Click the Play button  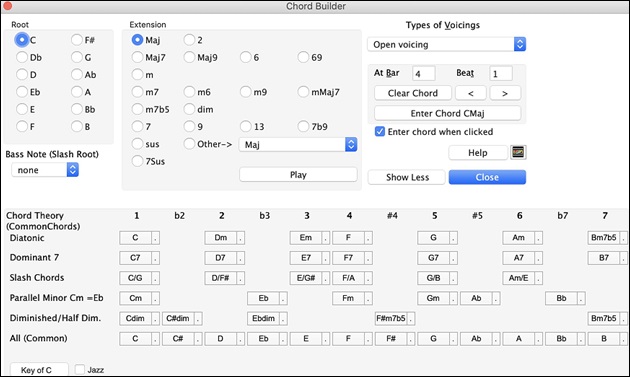(298, 175)
